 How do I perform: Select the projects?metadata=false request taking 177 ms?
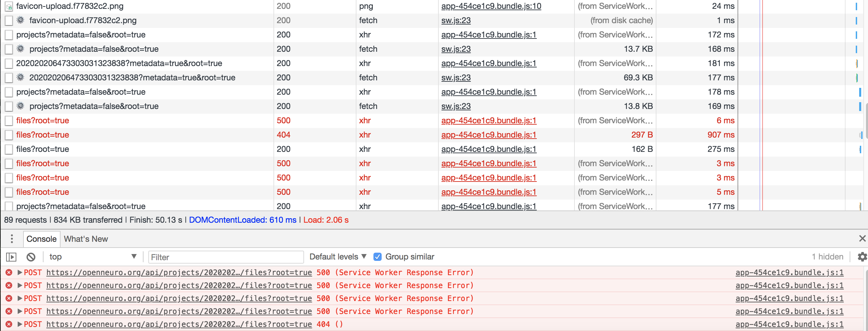coord(81,206)
